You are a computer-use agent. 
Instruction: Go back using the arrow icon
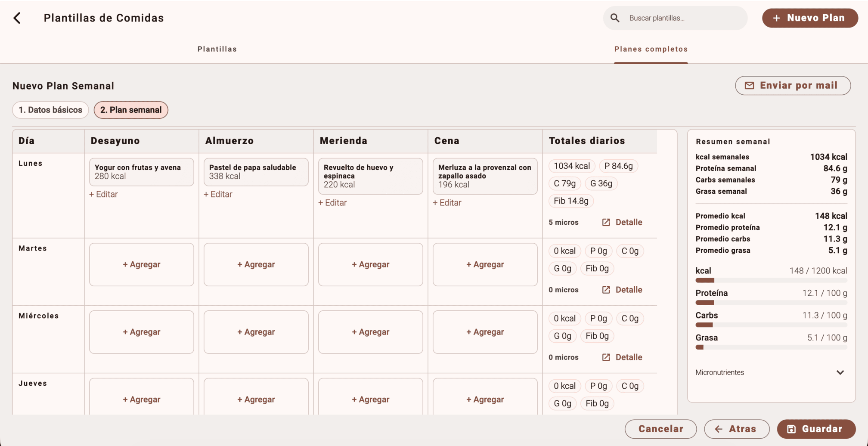tap(17, 18)
